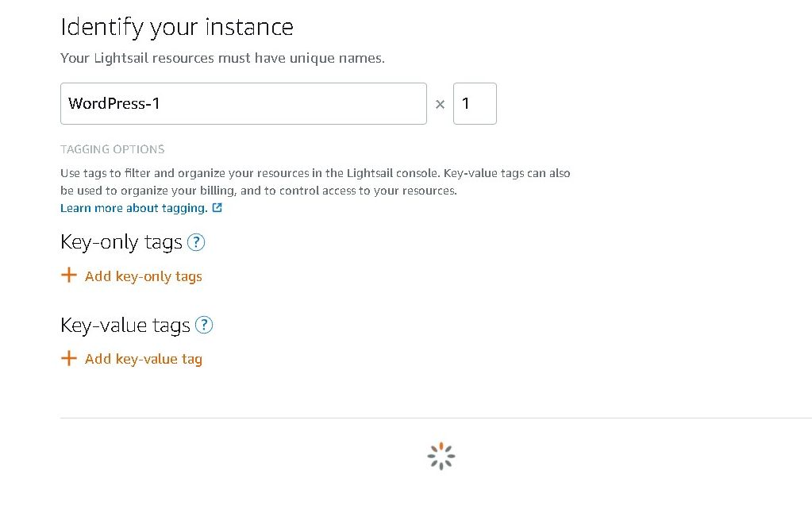The height and width of the screenshot is (509, 812).
Task: Click the Identify your instance heading
Action: point(177,27)
